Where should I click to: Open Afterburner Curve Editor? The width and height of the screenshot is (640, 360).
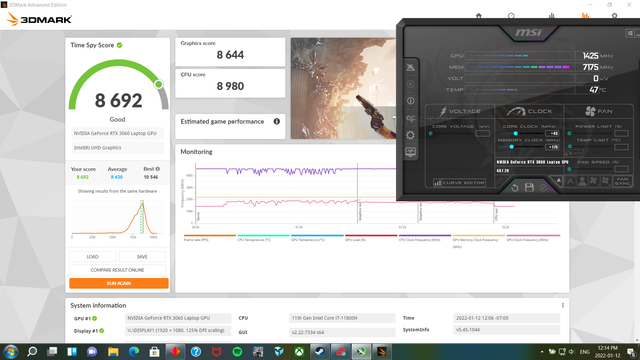pyautogui.click(x=459, y=182)
